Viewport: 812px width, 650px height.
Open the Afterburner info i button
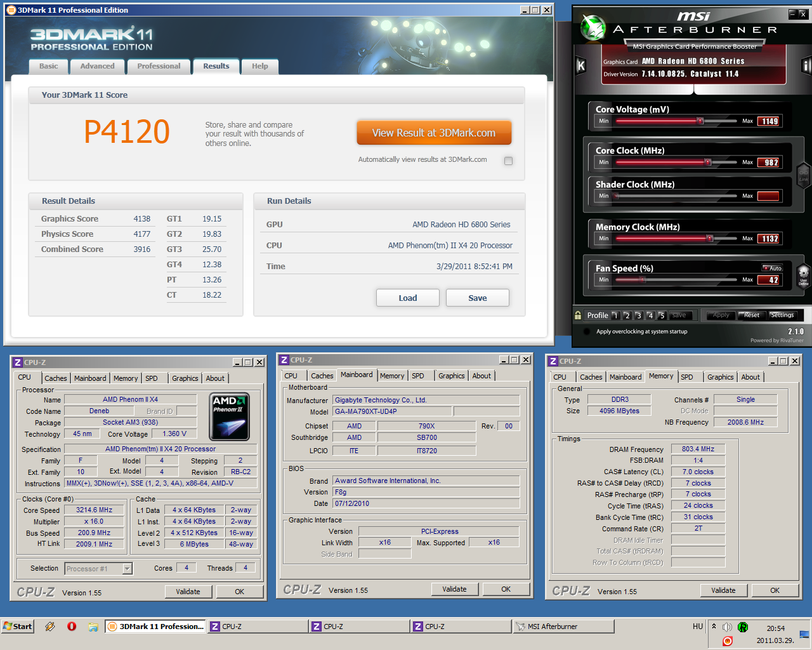806,65
